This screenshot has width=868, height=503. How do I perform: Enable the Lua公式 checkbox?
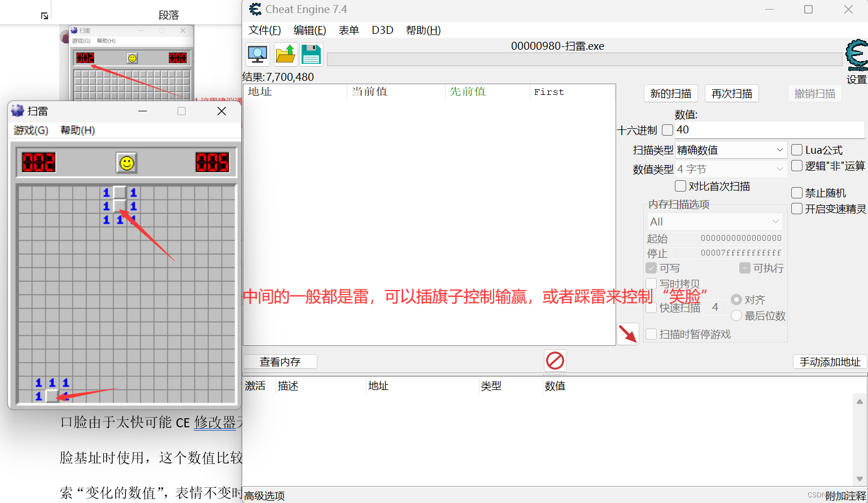[x=797, y=150]
